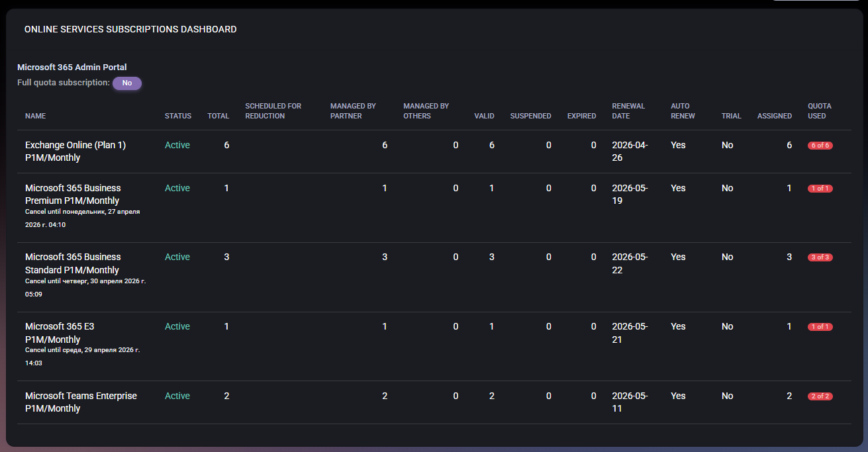Sort by the STATUS column header
This screenshot has width=868, height=452.
[x=177, y=116]
